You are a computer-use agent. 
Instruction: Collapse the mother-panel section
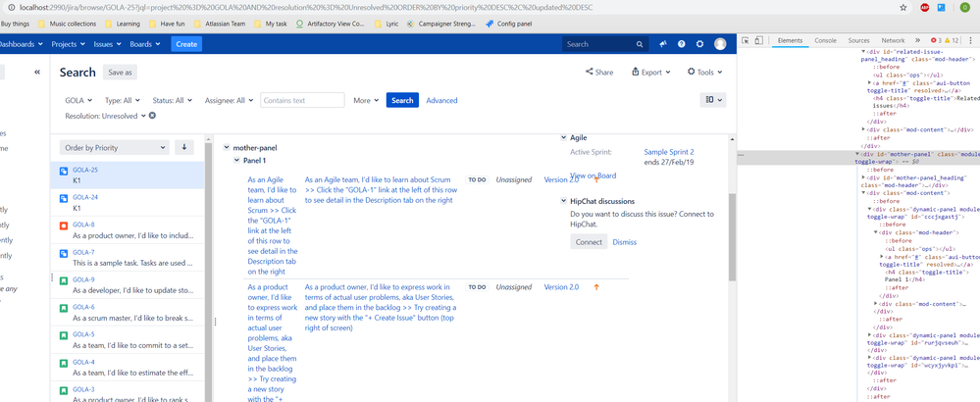click(x=227, y=148)
